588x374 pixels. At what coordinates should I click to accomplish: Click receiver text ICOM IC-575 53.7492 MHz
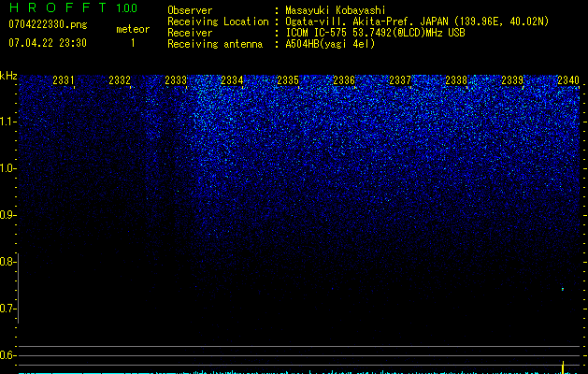375,33
